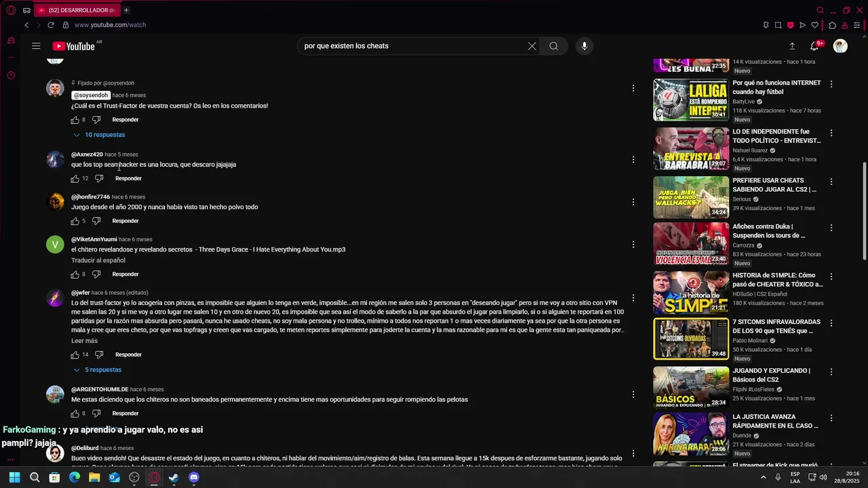This screenshot has width=868, height=488.
Task: Start voice search with the microphone
Action: tap(585, 46)
